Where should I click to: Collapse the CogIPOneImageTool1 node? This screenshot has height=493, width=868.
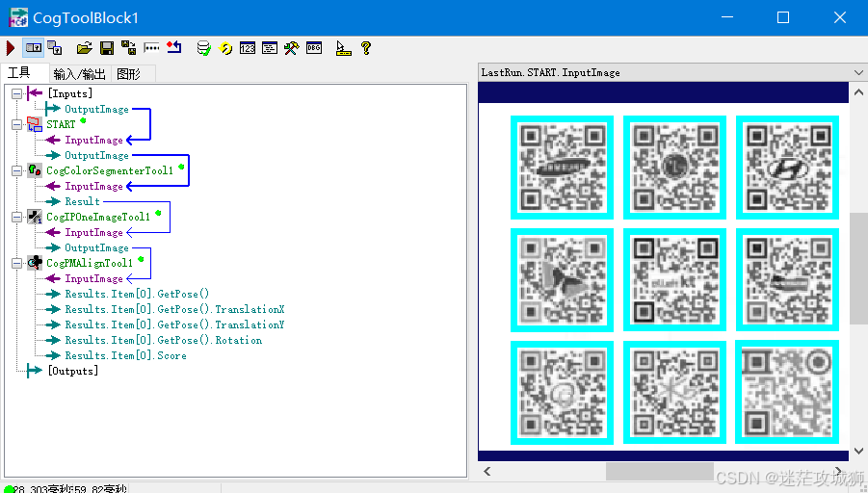pyautogui.click(x=16, y=217)
